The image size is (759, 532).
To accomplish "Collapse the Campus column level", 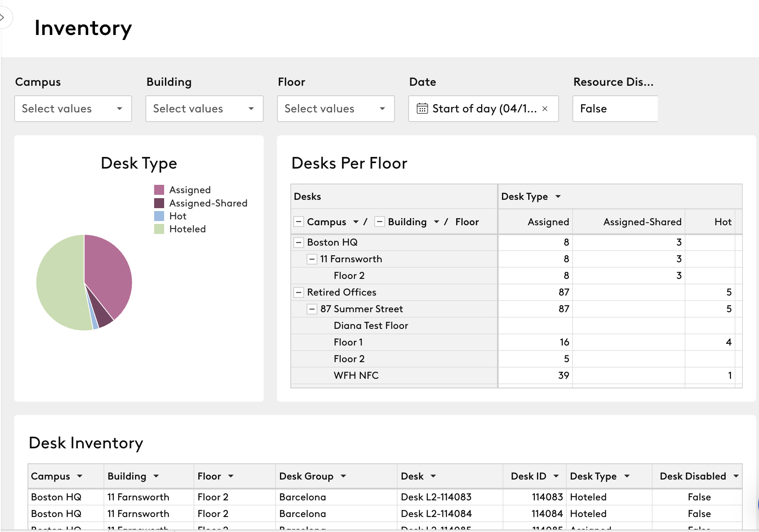I will click(x=298, y=222).
